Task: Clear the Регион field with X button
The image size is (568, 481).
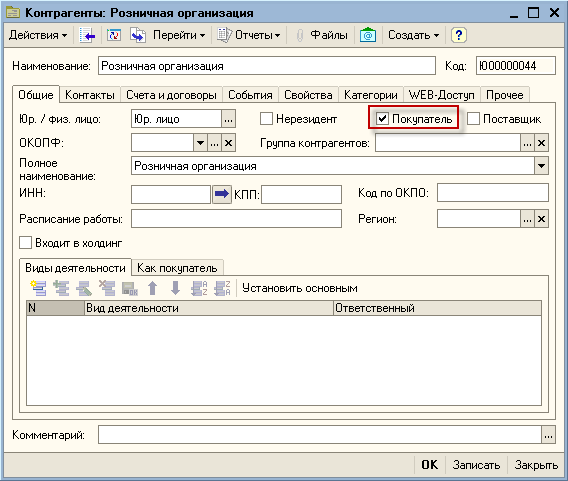Action: (542, 219)
